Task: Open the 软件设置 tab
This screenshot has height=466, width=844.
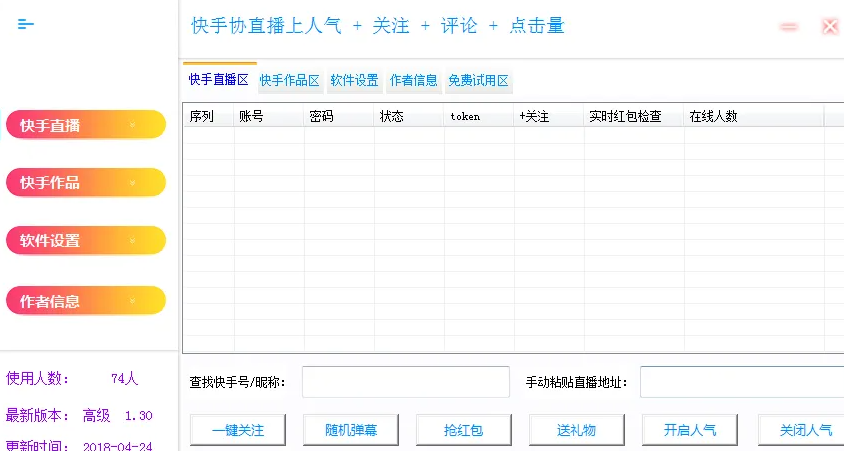Action: (354, 81)
